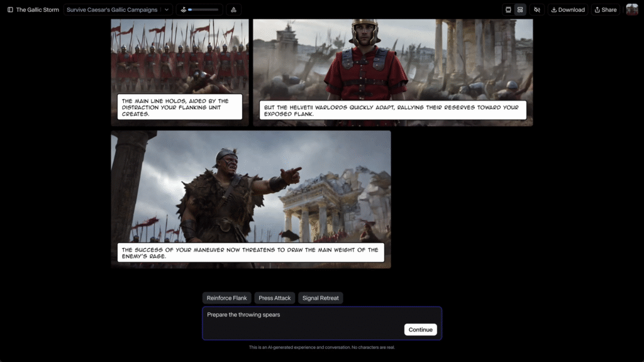Download the comic story
The image size is (644, 362).
pos(568,10)
